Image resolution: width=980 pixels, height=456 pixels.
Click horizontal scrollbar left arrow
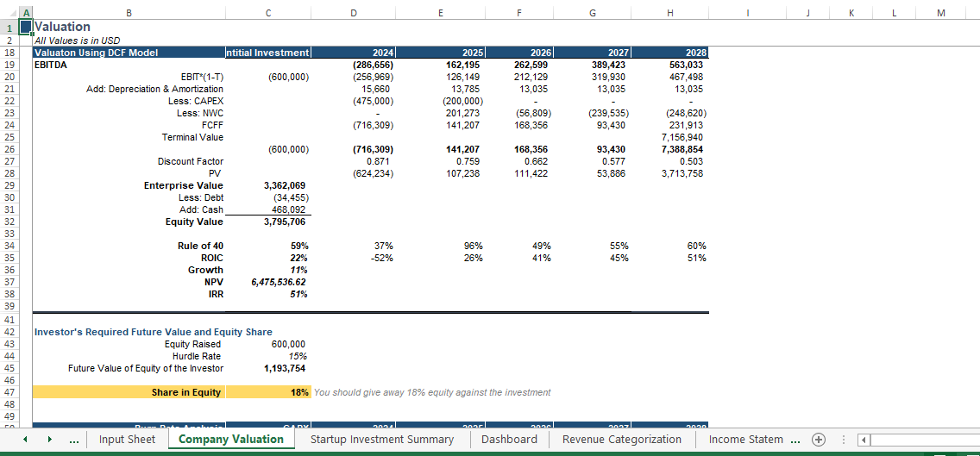[864, 440]
